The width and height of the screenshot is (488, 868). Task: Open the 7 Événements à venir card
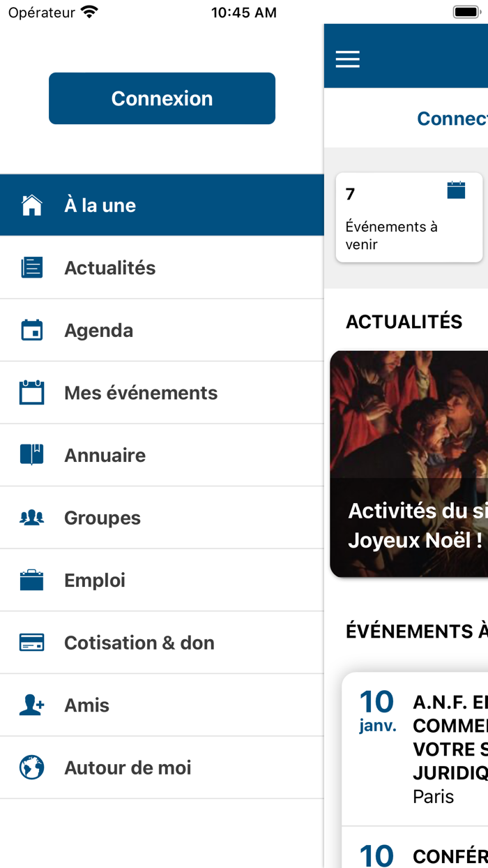409,218
